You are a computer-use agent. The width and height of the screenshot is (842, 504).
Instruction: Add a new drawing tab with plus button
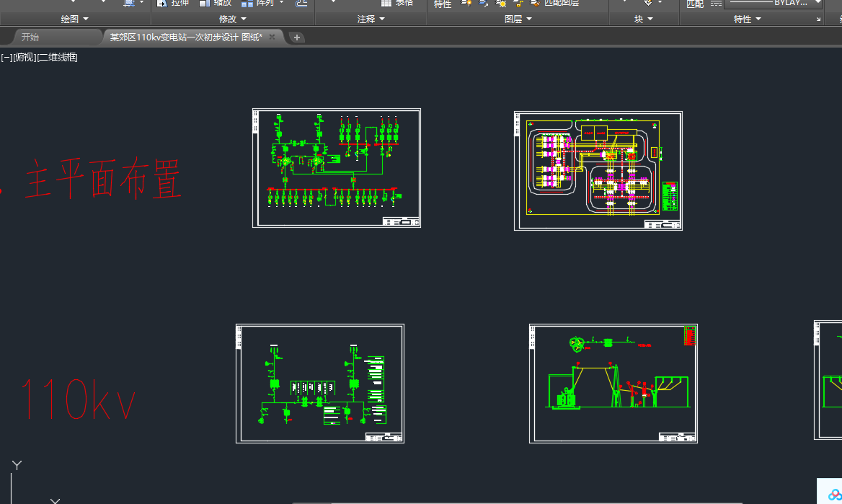tap(297, 37)
